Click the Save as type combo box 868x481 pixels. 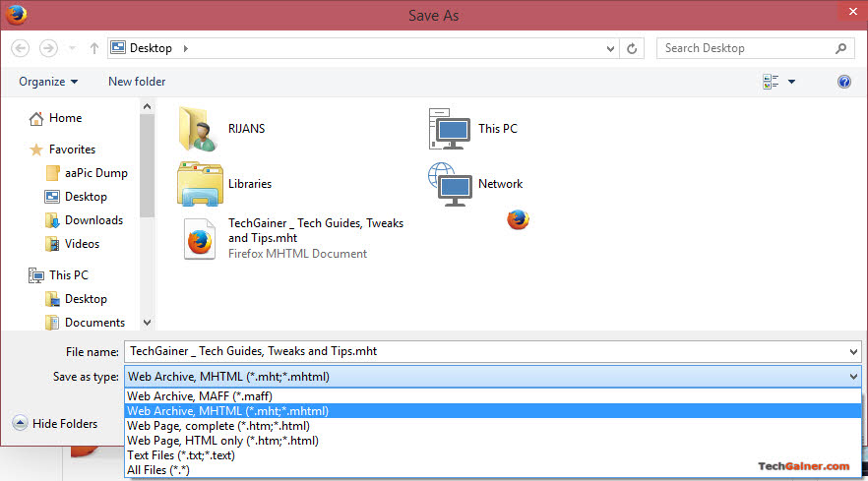[493, 377]
